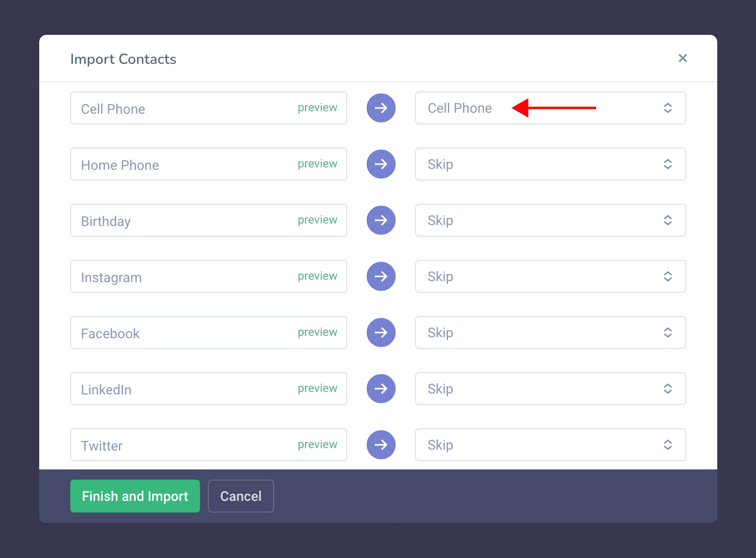Screen dimensions: 756x558
Task: Click the arrow icon in Twitter row
Action: (381, 445)
